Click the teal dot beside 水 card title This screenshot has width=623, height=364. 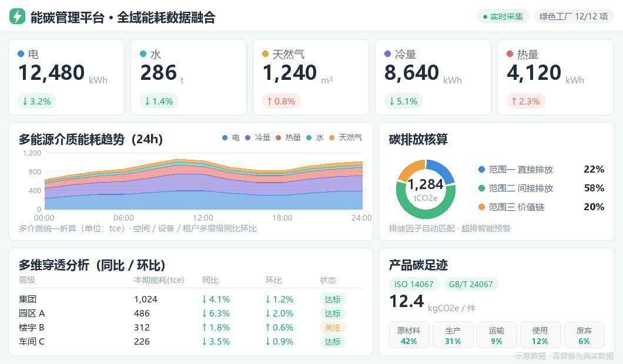(x=143, y=53)
